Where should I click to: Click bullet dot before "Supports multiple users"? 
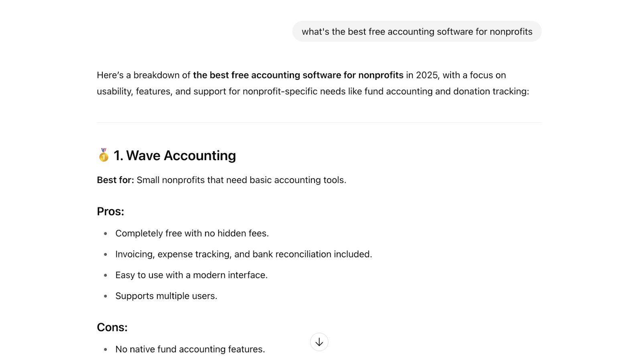106,296
